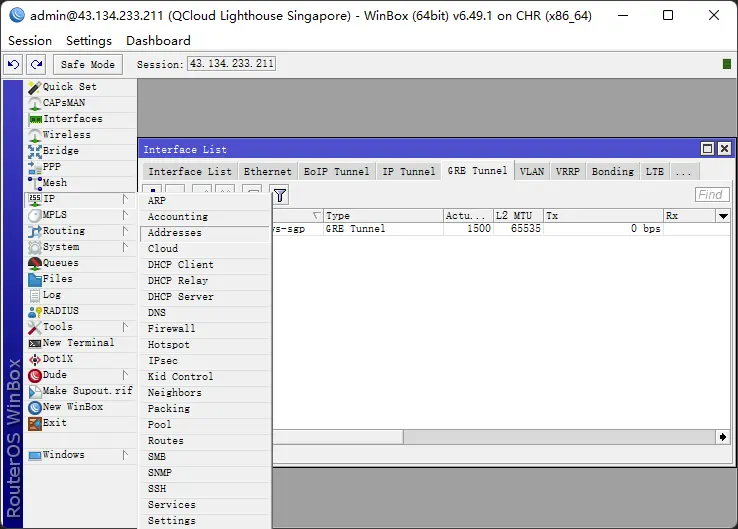This screenshot has height=529, width=738.
Task: Switch to the EoIP Tunnel tab
Action: pos(337,171)
